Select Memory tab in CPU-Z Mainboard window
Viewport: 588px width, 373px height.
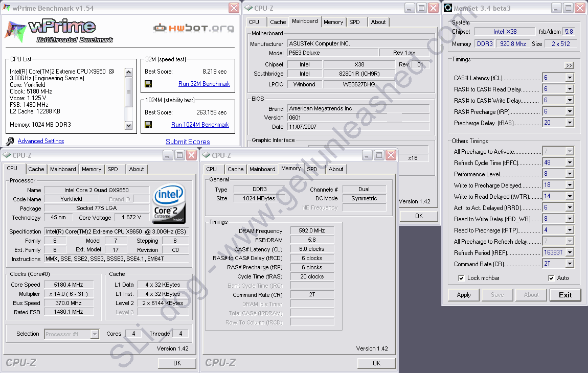pyautogui.click(x=333, y=22)
